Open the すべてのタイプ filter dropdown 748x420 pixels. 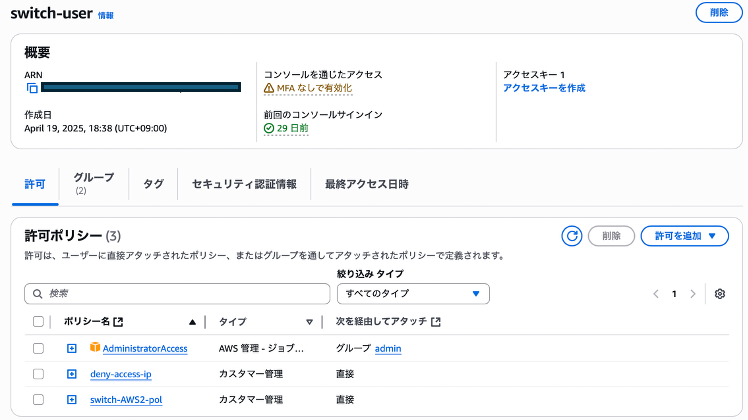point(413,294)
